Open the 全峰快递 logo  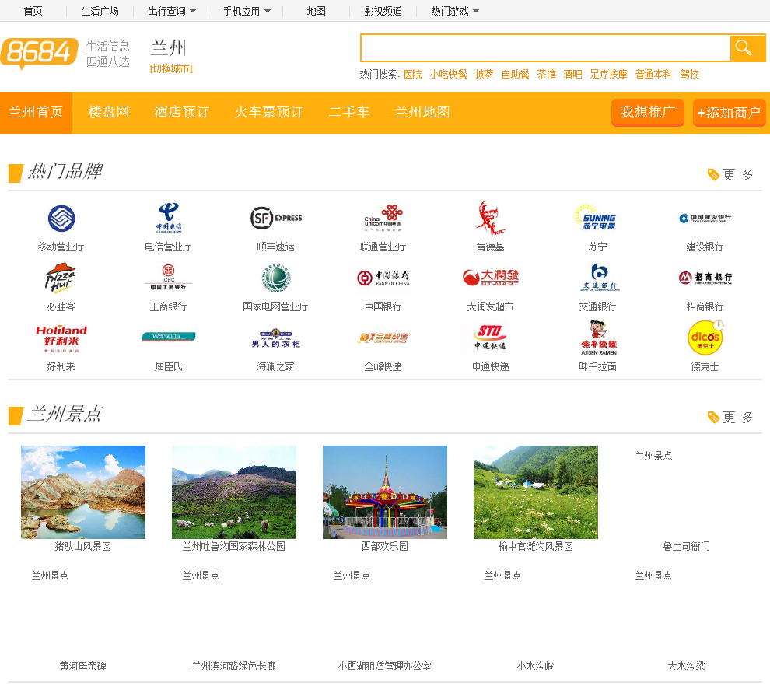[383, 338]
